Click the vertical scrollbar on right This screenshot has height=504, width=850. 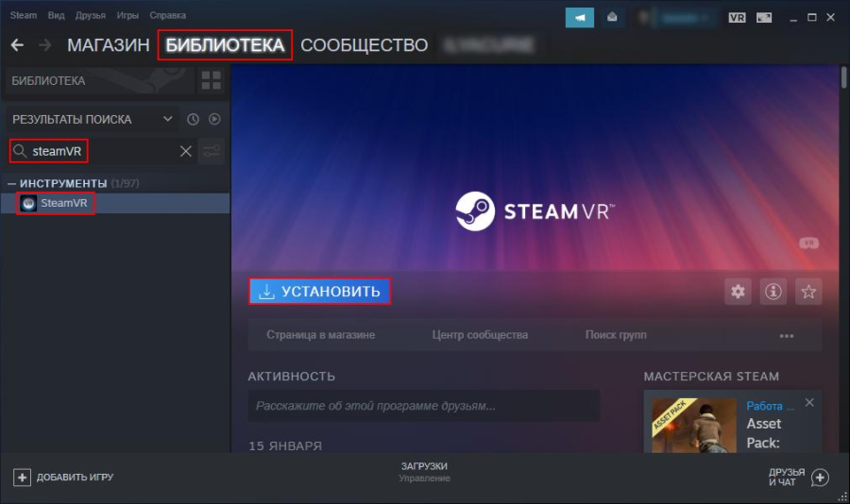(x=843, y=189)
